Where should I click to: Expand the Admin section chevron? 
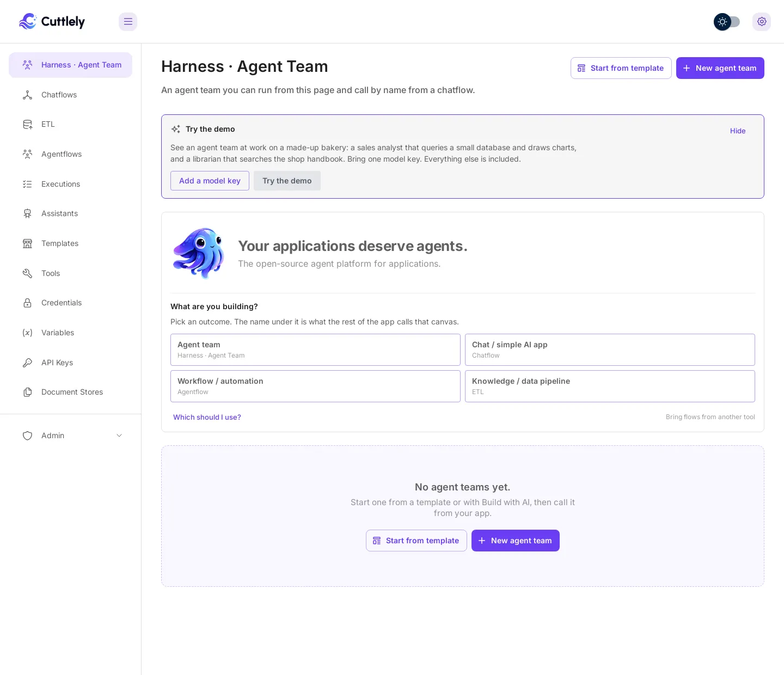(x=119, y=435)
